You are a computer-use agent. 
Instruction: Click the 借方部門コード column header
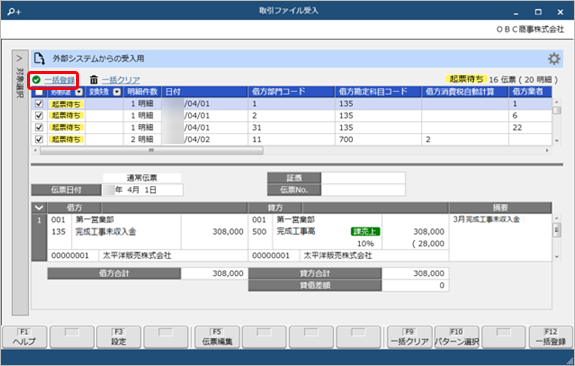click(x=292, y=92)
